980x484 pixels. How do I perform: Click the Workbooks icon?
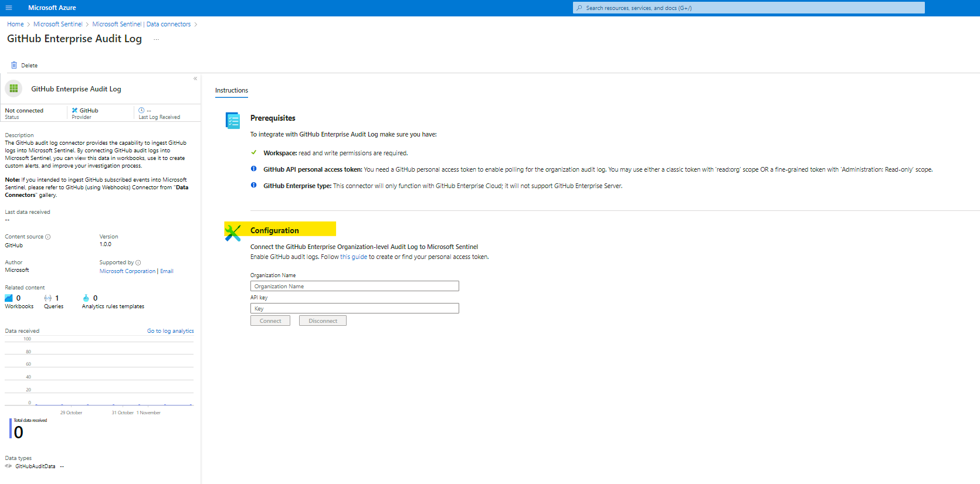(9, 298)
